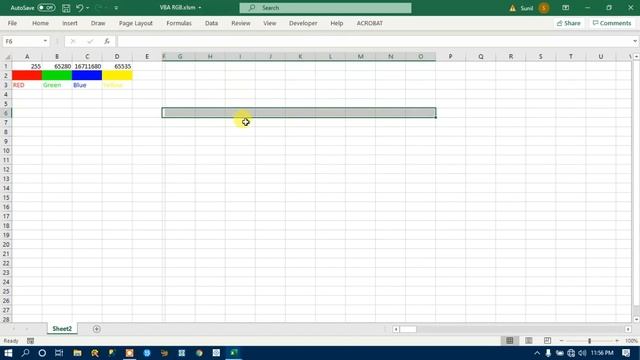Click the zoom out minus button
Viewport: 640px width, 360px height.
click(x=562, y=340)
